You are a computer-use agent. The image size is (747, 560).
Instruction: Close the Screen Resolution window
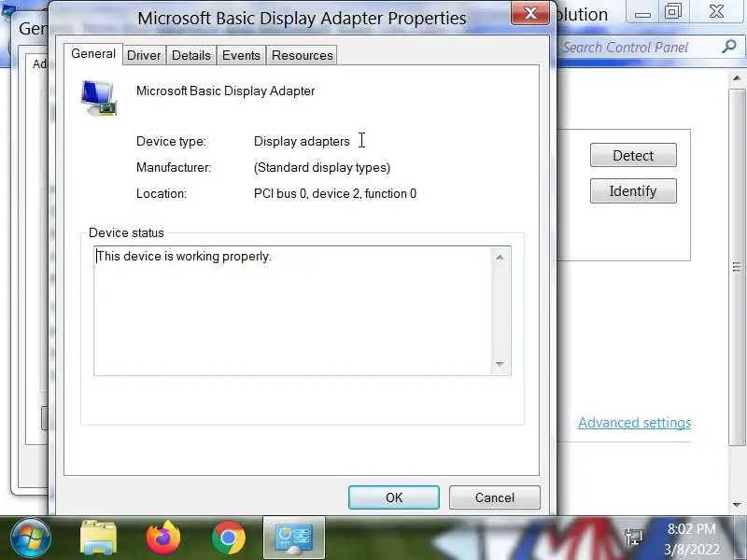pyautogui.click(x=716, y=11)
